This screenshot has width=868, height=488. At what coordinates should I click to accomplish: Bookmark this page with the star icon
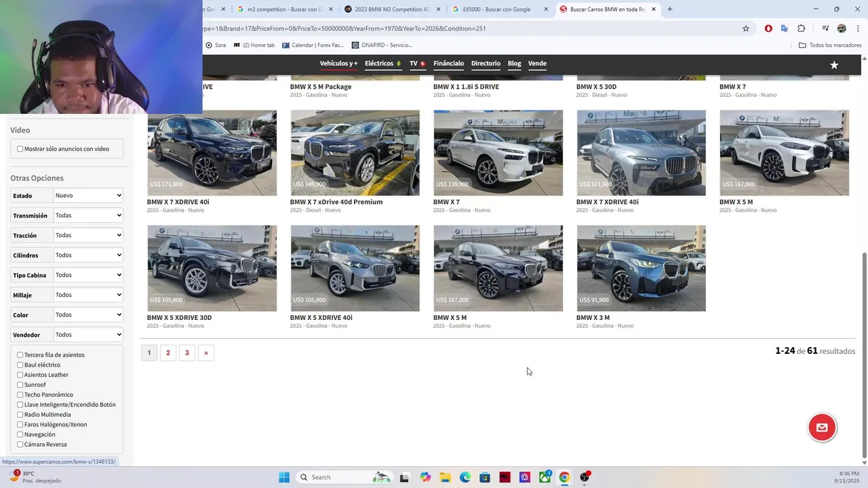click(746, 28)
